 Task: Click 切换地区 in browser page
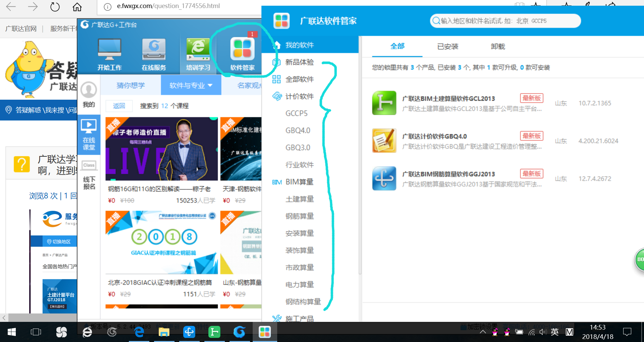pos(59,242)
